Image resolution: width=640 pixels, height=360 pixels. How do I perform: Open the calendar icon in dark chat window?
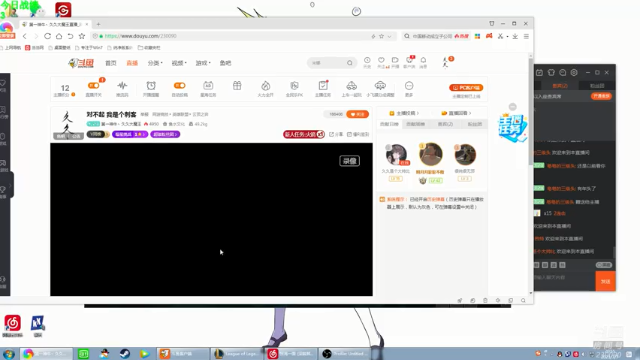coord(539,73)
